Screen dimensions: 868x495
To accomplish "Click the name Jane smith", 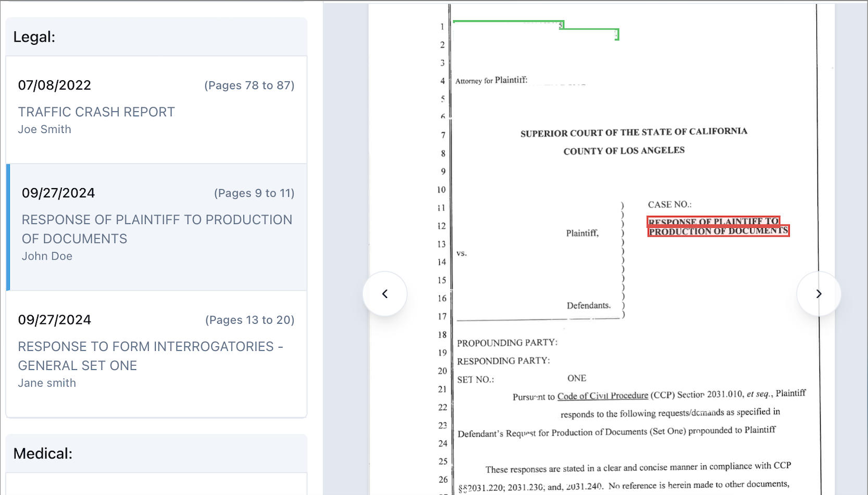I will click(47, 383).
